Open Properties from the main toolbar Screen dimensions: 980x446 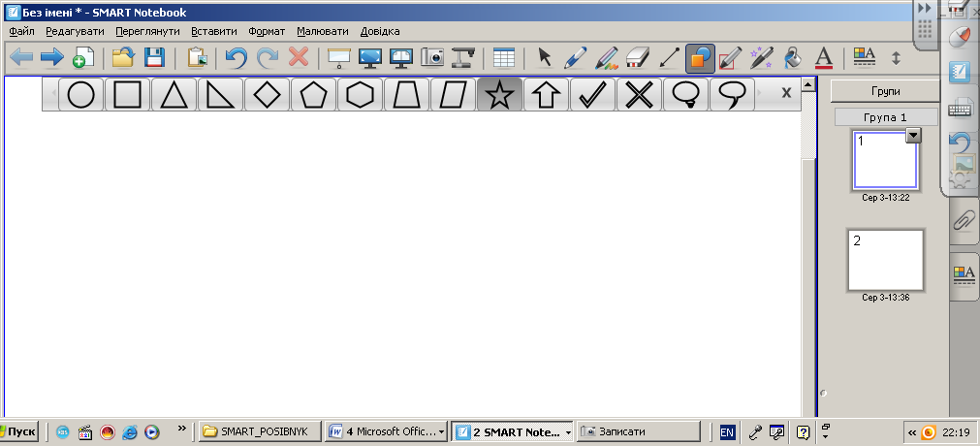pyautogui.click(x=865, y=58)
